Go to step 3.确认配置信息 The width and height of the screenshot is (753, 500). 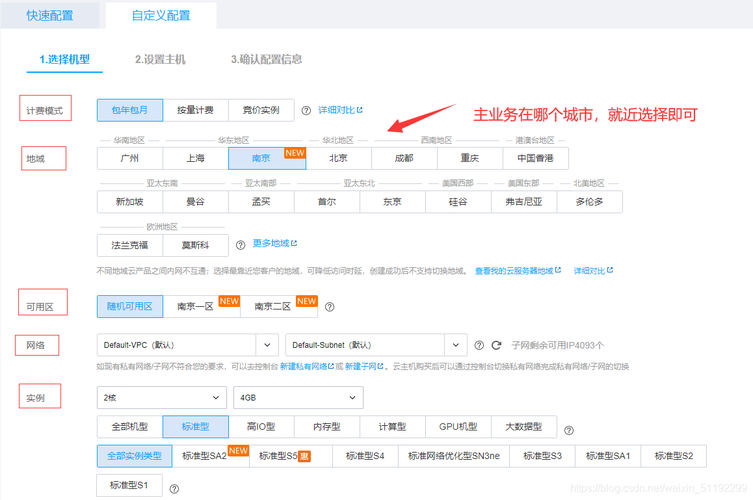click(267, 60)
